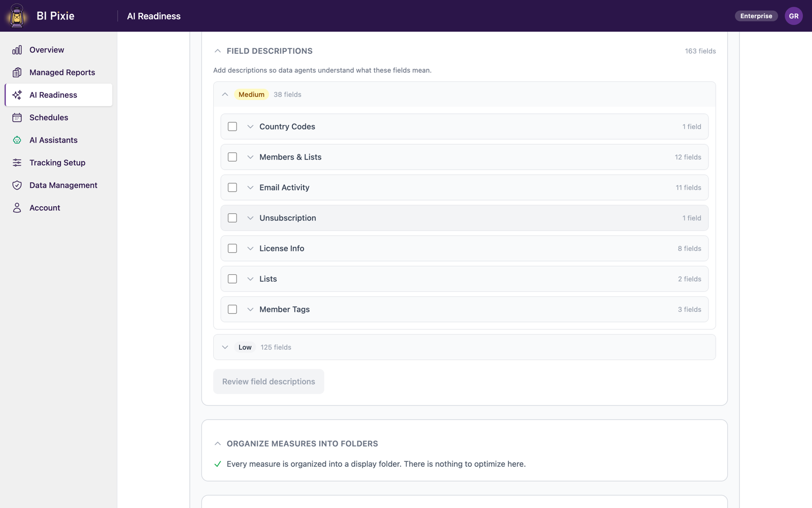Click the Data Management shield icon
The width and height of the screenshot is (812, 508).
coord(17,185)
